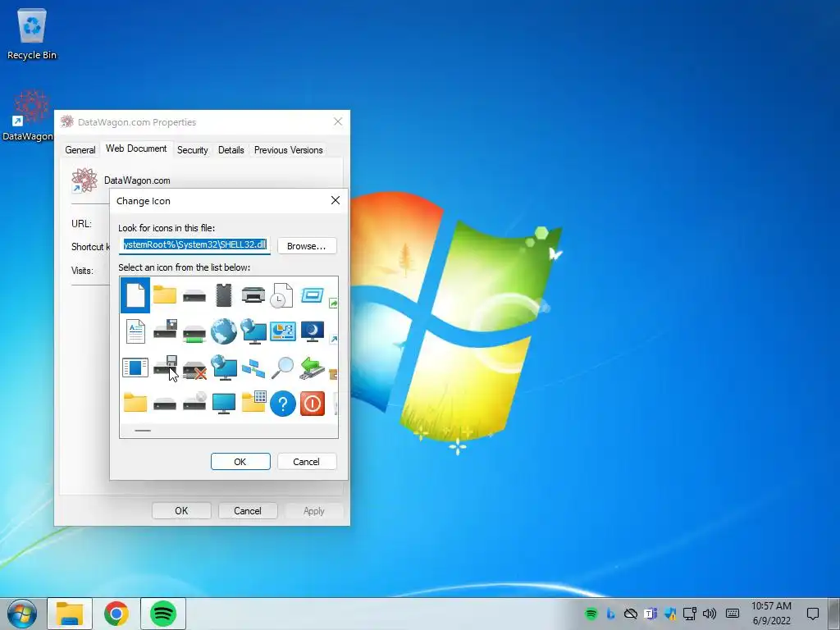The height and width of the screenshot is (630, 840).
Task: Pick the yellow folder icon in first row
Action: tap(164, 294)
